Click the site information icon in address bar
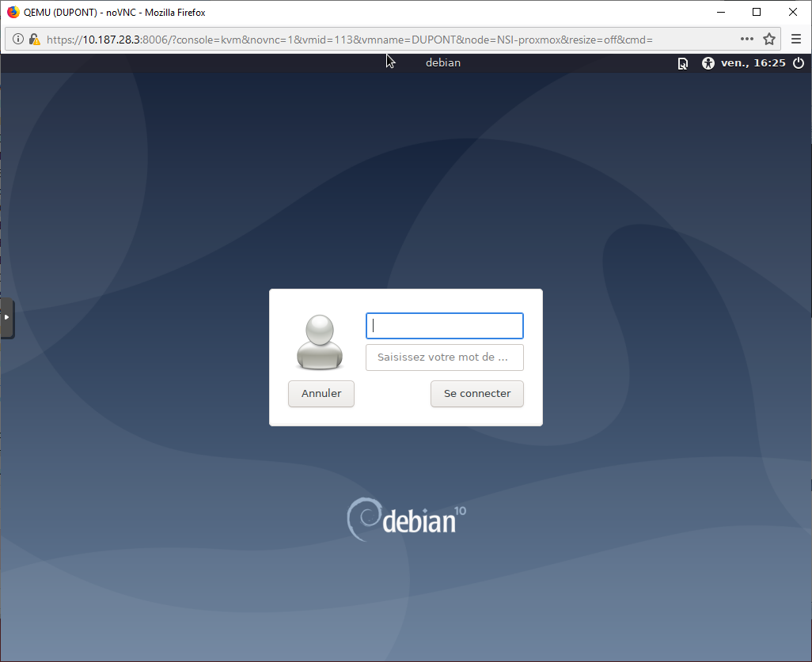This screenshot has width=812, height=662. (18, 39)
